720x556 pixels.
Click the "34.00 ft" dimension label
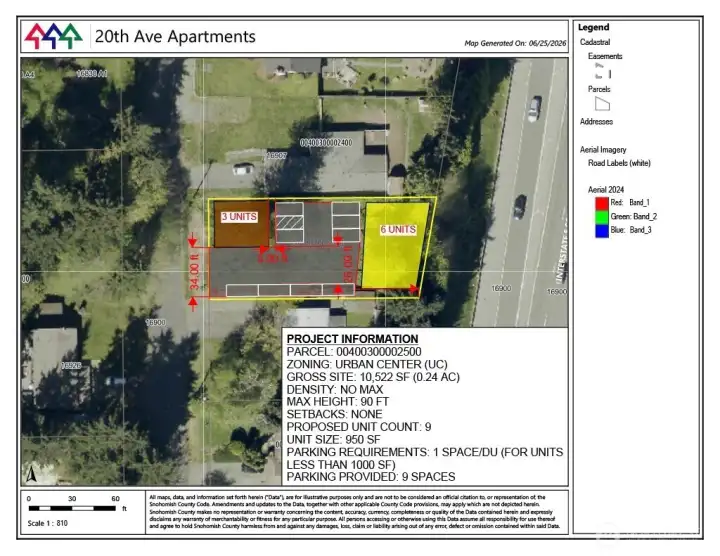(x=194, y=272)
